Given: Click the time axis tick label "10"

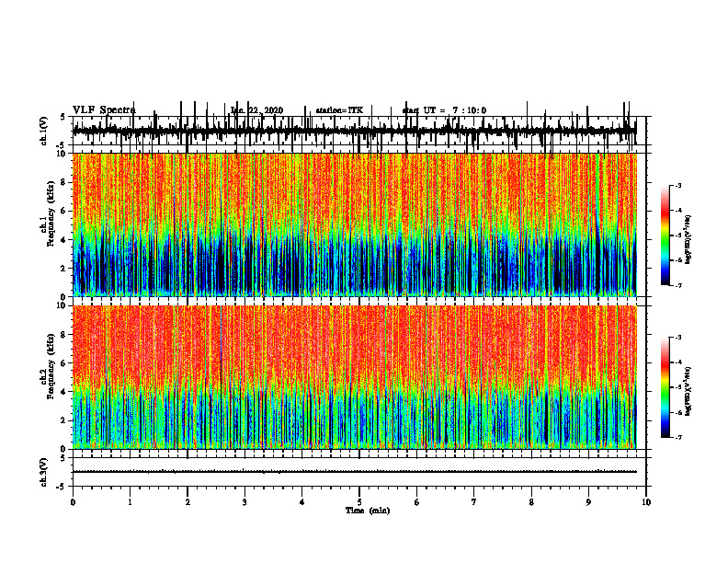Looking at the screenshot, I should pyautogui.click(x=646, y=502).
